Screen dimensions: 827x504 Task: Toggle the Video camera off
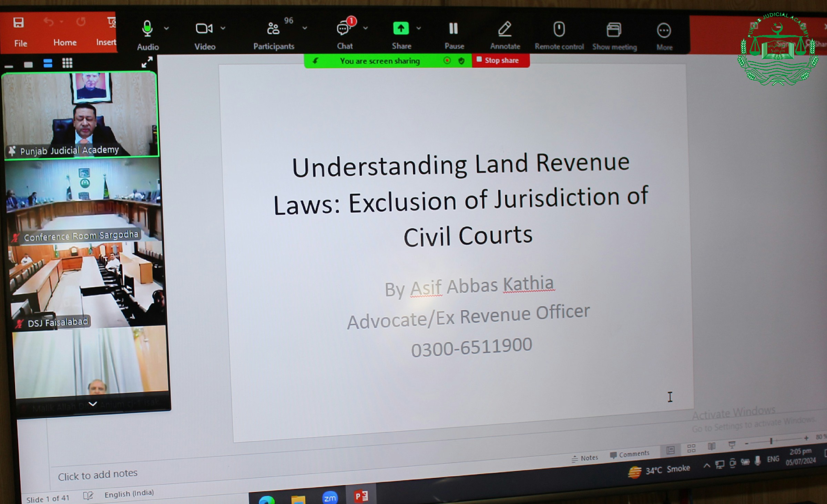click(x=204, y=29)
